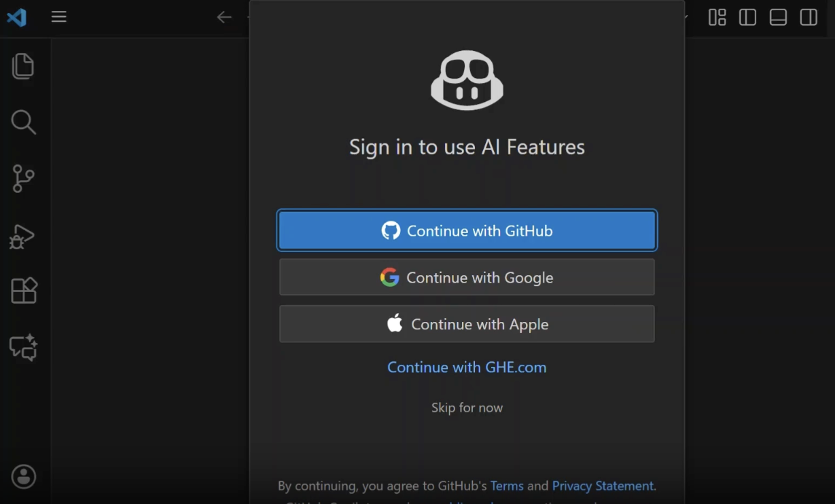Continue with GitHub
835x504 pixels.
(467, 230)
